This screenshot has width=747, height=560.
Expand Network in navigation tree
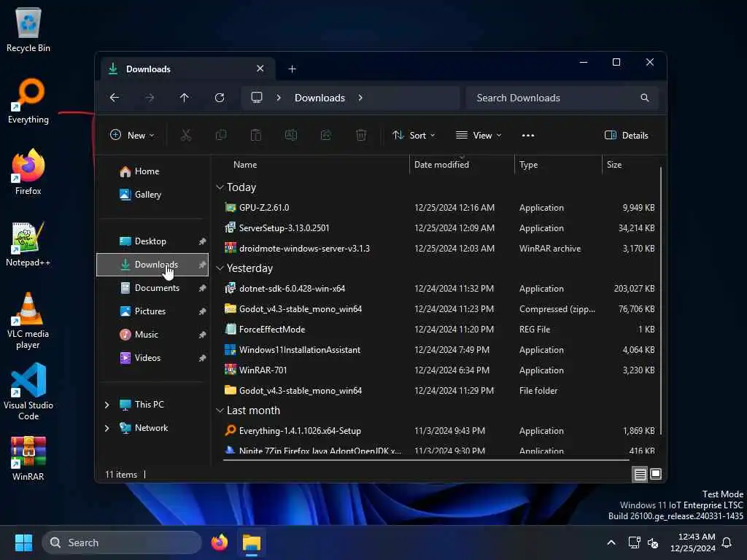(x=107, y=428)
